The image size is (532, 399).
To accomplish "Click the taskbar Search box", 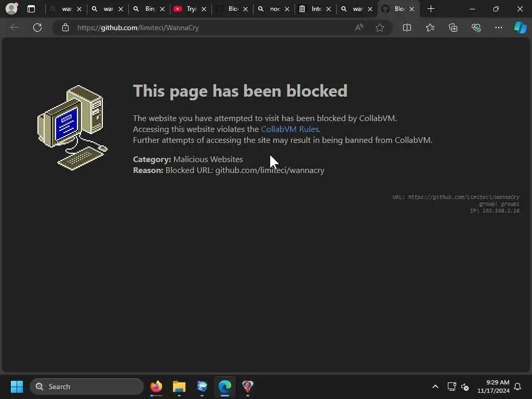I will [87, 387].
